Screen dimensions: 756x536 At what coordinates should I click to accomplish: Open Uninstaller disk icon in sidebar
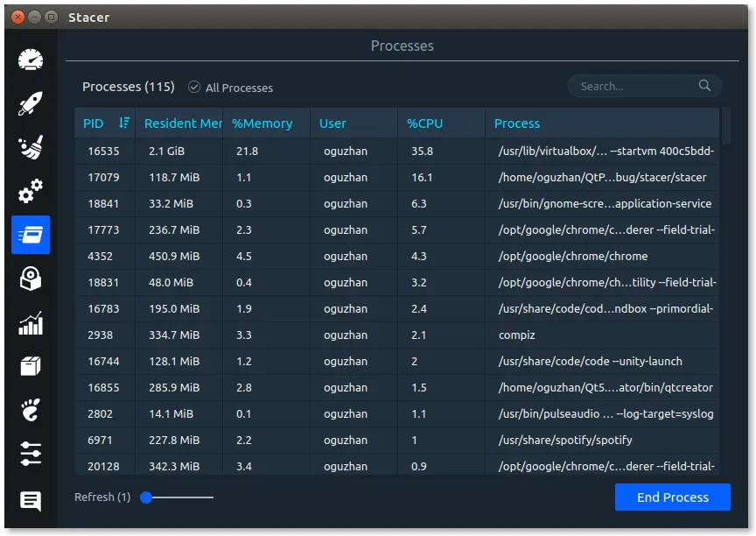[31, 279]
